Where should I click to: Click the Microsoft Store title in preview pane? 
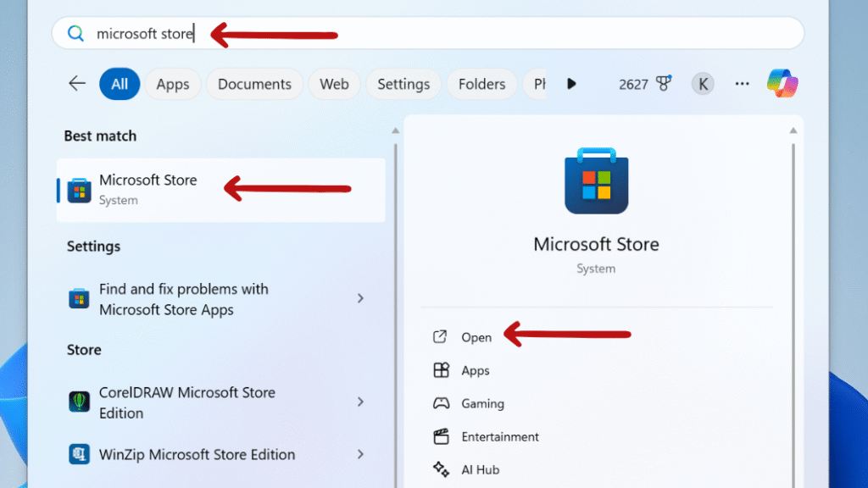596,245
